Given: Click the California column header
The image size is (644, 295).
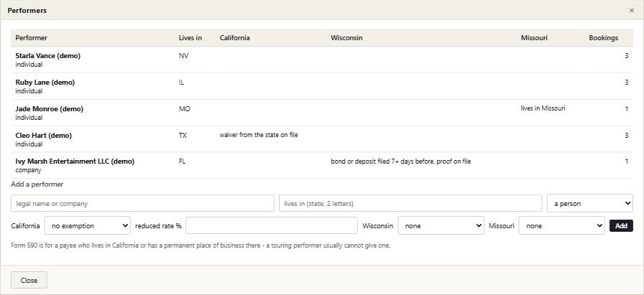Looking at the screenshot, I should (234, 38).
